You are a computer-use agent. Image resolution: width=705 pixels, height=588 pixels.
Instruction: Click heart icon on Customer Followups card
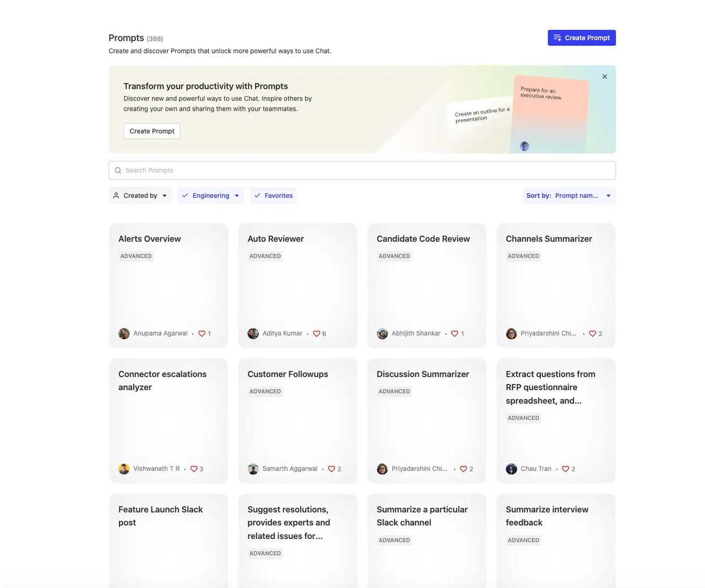332,469
